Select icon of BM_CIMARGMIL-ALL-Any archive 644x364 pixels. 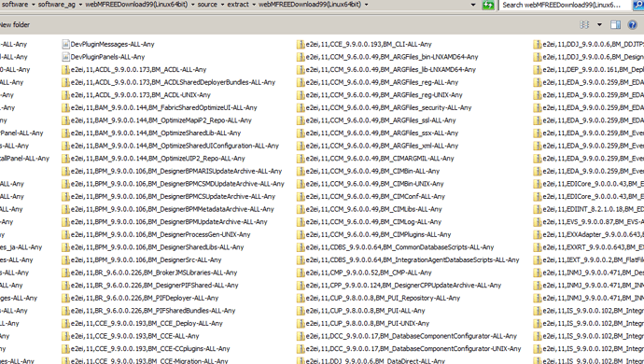point(301,158)
